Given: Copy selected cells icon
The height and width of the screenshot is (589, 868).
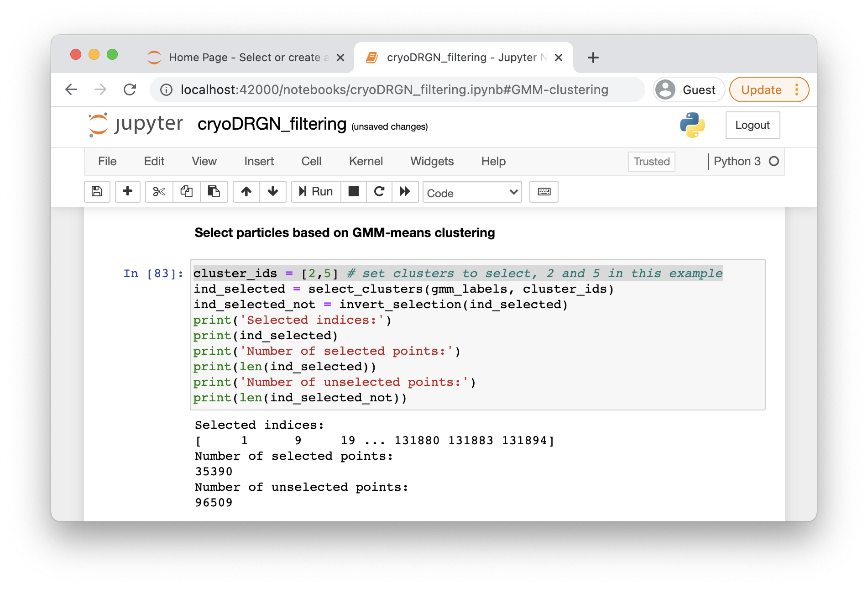Looking at the screenshot, I should (186, 192).
